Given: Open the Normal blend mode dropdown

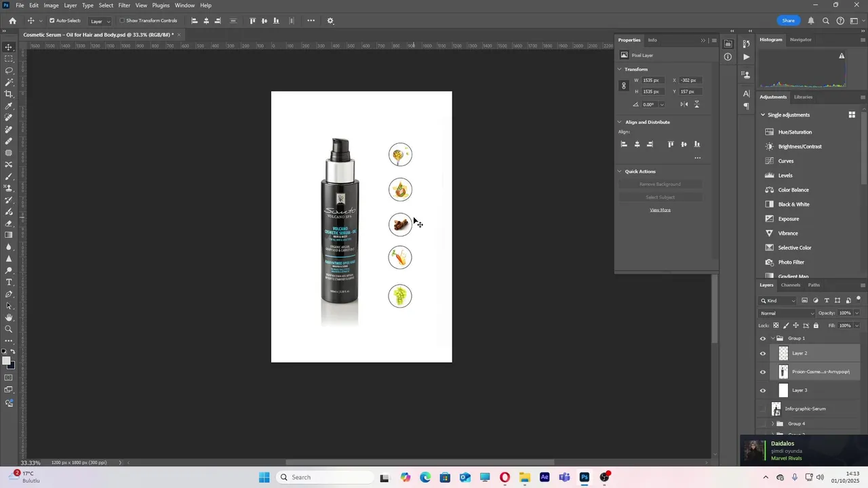Looking at the screenshot, I should click(x=787, y=313).
